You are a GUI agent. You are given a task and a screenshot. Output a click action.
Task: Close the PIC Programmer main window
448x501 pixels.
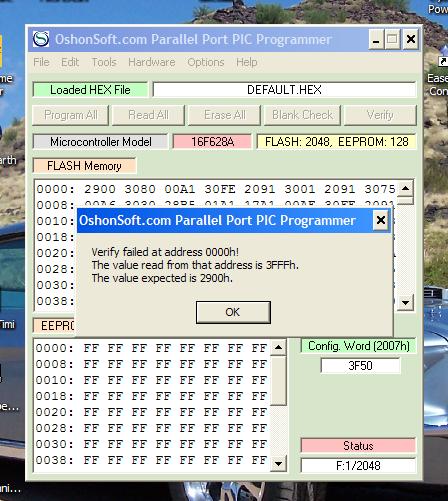(x=411, y=39)
